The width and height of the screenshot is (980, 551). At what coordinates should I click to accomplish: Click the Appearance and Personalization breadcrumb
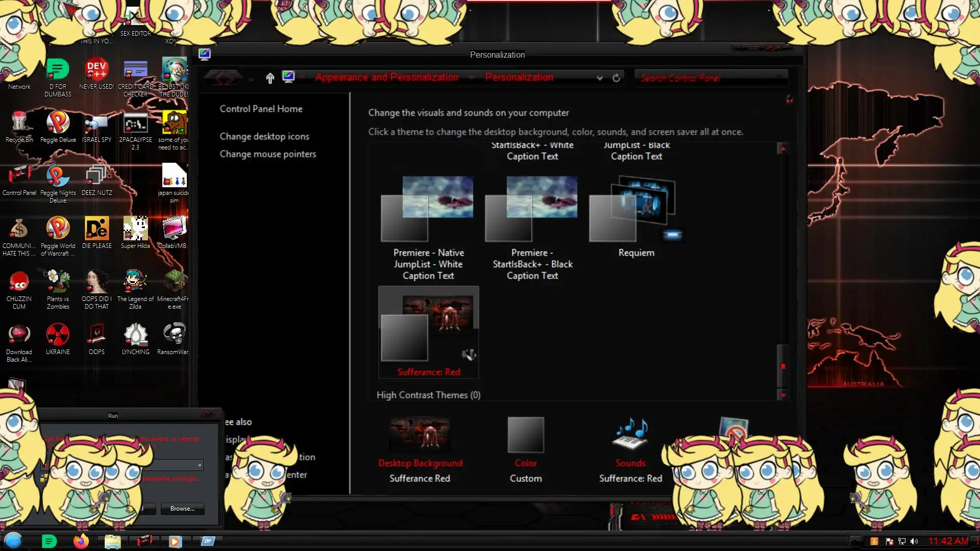(x=386, y=78)
